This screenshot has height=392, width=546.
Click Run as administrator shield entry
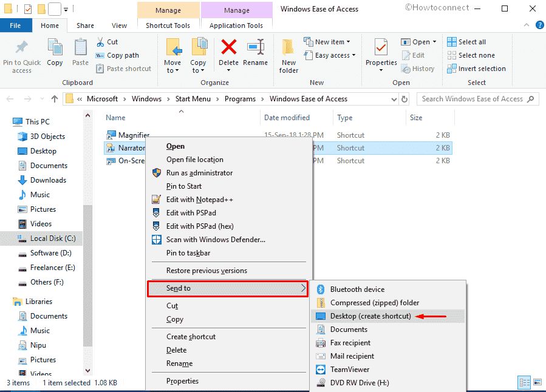click(x=229, y=173)
